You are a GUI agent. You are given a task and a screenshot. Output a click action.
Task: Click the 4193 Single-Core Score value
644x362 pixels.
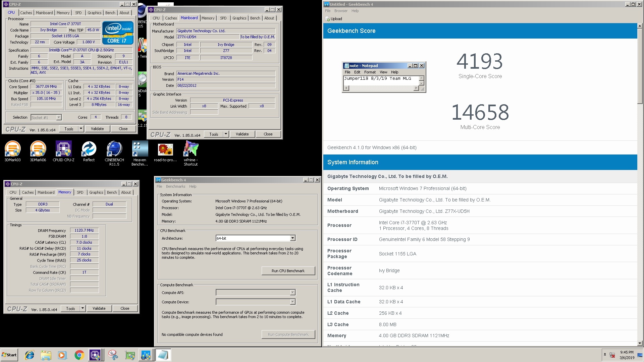(480, 61)
